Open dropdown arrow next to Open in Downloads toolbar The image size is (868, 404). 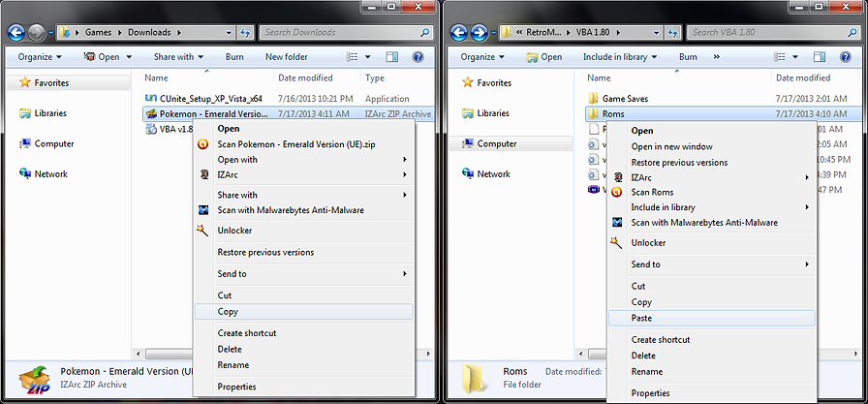(130, 57)
